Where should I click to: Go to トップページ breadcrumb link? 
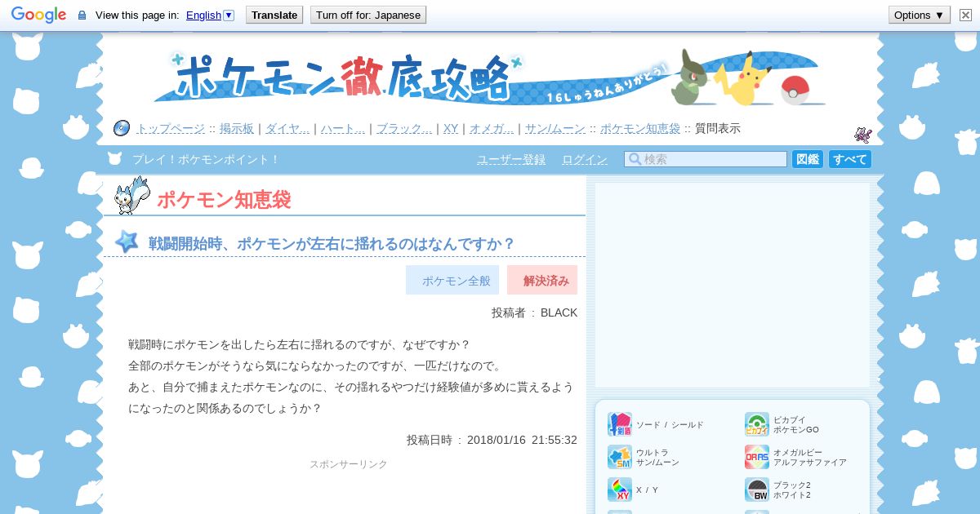click(171, 129)
